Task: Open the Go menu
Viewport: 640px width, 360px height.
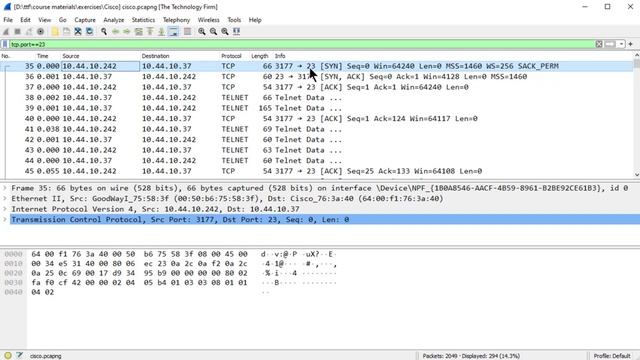Action: (62, 20)
